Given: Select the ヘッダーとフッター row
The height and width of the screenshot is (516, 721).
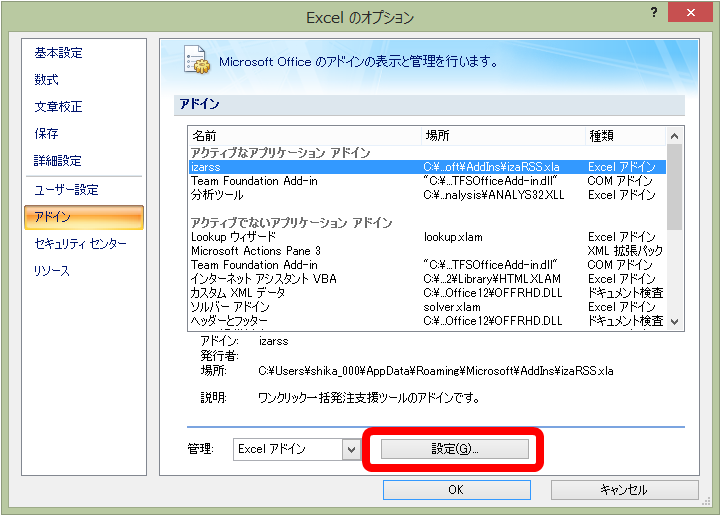Looking at the screenshot, I should [x=428, y=321].
